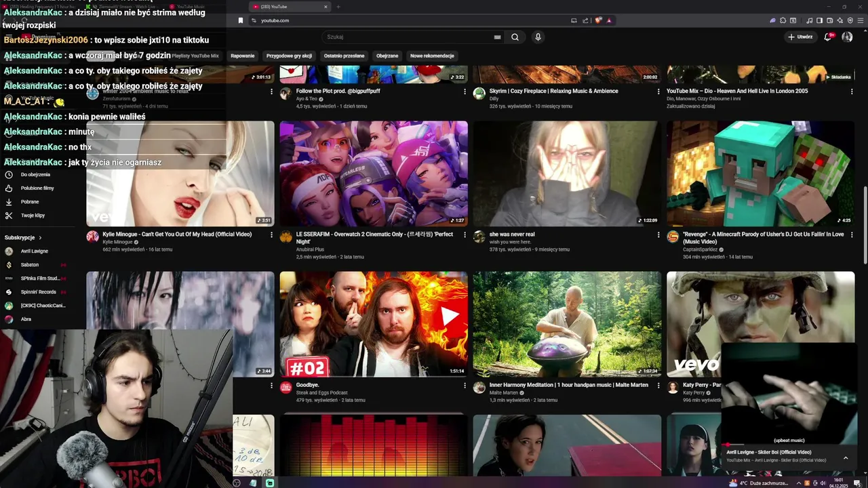Toggle the browser sidebar panel icon
Viewport: 868px width, 488px height.
[820, 20]
